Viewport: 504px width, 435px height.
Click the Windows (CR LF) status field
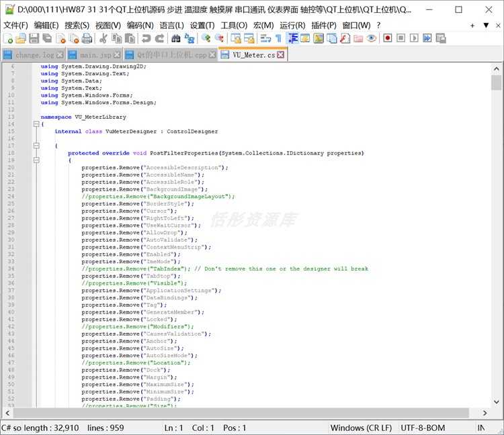pyautogui.click(x=362, y=428)
